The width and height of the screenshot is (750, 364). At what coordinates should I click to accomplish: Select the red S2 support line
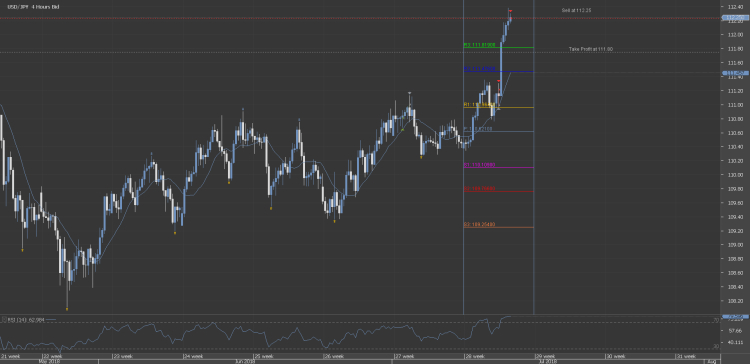tap(498, 191)
